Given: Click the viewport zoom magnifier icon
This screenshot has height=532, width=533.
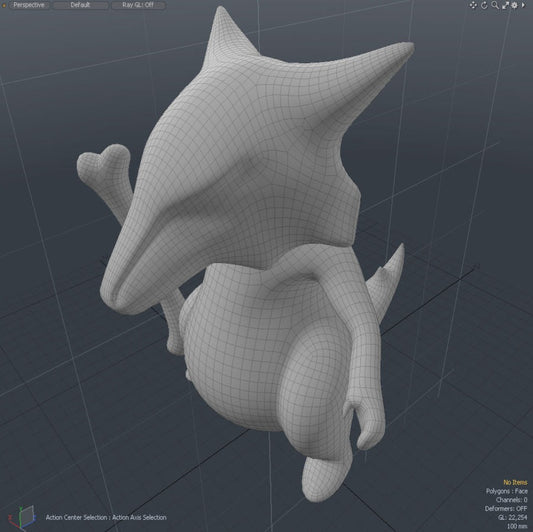Looking at the screenshot, I should (x=495, y=5).
